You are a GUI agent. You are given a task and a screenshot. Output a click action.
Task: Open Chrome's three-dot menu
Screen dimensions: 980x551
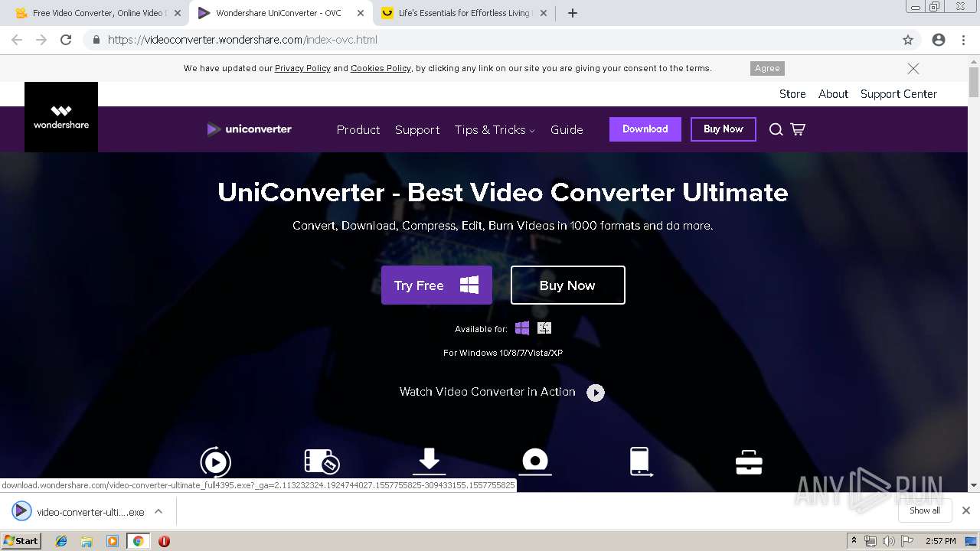(964, 40)
